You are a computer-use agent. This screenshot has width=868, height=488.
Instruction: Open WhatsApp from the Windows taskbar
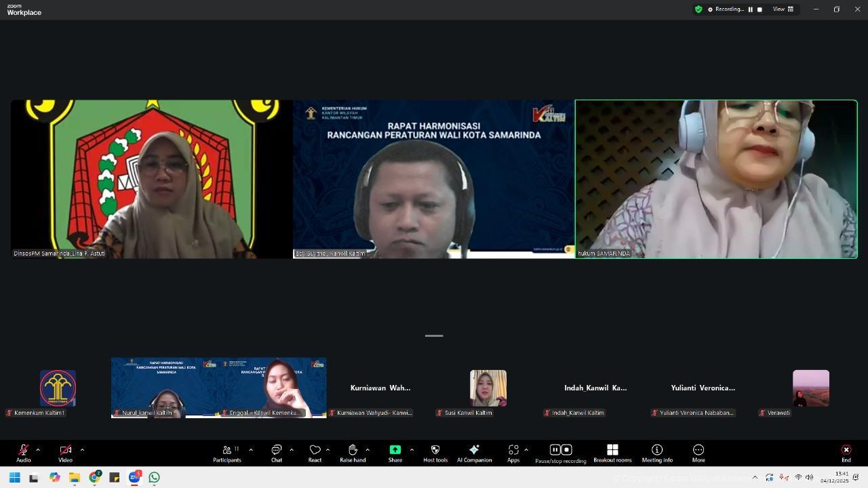155,478
